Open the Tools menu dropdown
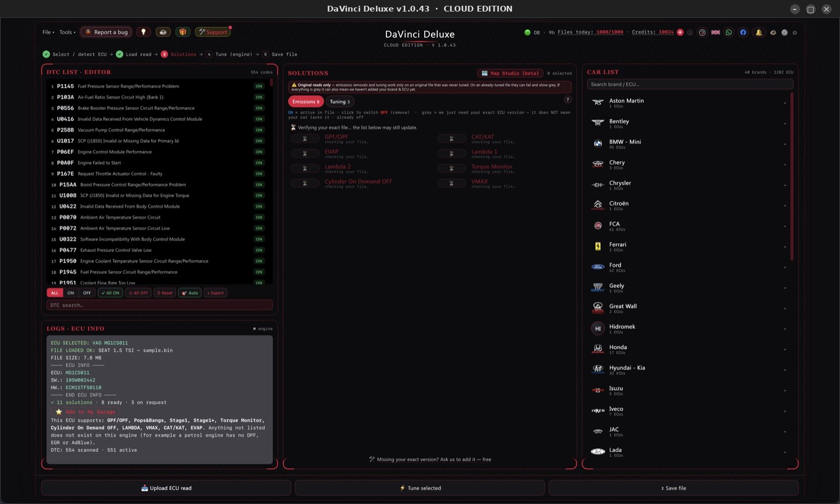 (x=67, y=32)
